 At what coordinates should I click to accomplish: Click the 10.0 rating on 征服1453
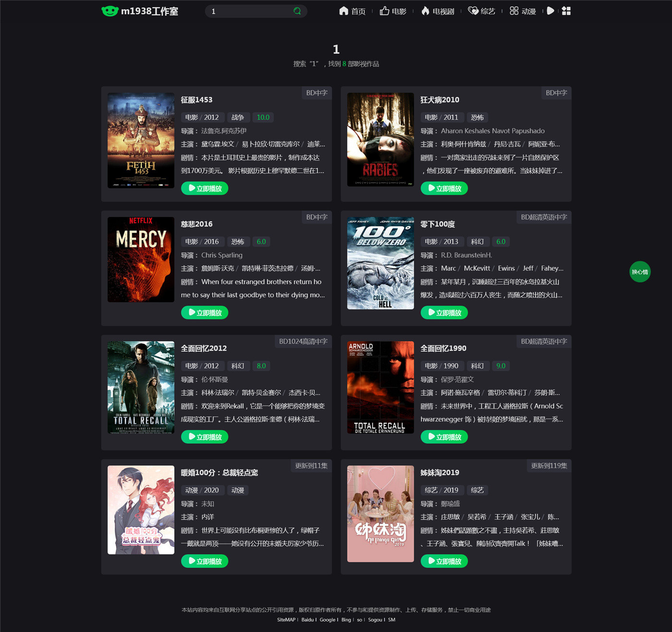point(263,117)
